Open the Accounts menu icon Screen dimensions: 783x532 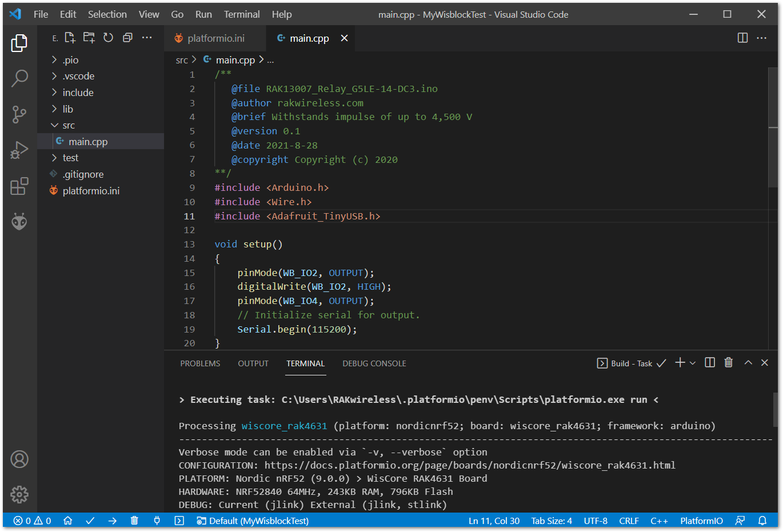(19, 459)
